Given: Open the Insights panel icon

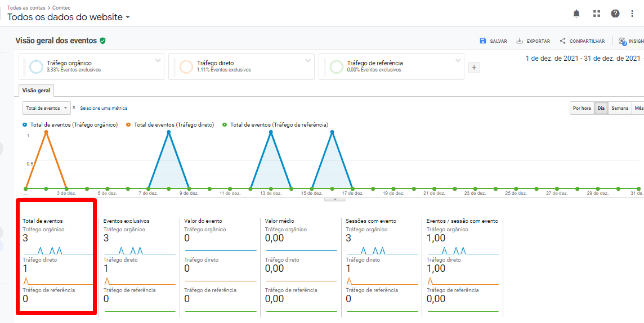Looking at the screenshot, I should pos(622,41).
